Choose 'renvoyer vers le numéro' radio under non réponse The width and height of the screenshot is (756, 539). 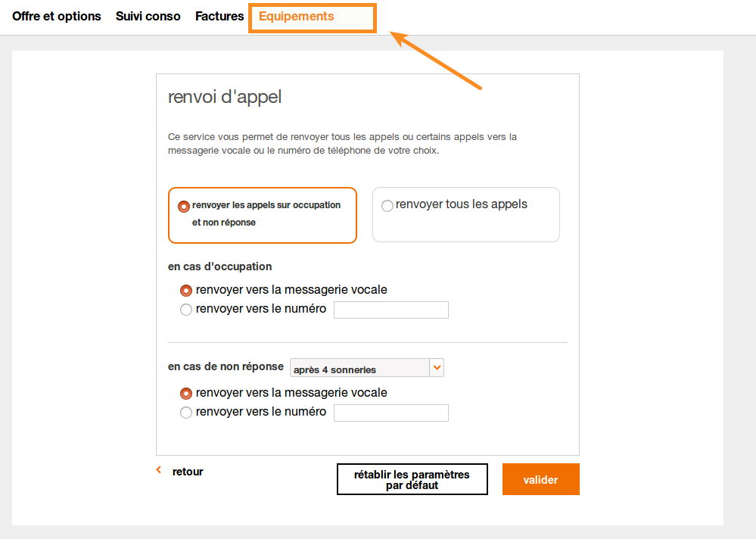coord(186,413)
